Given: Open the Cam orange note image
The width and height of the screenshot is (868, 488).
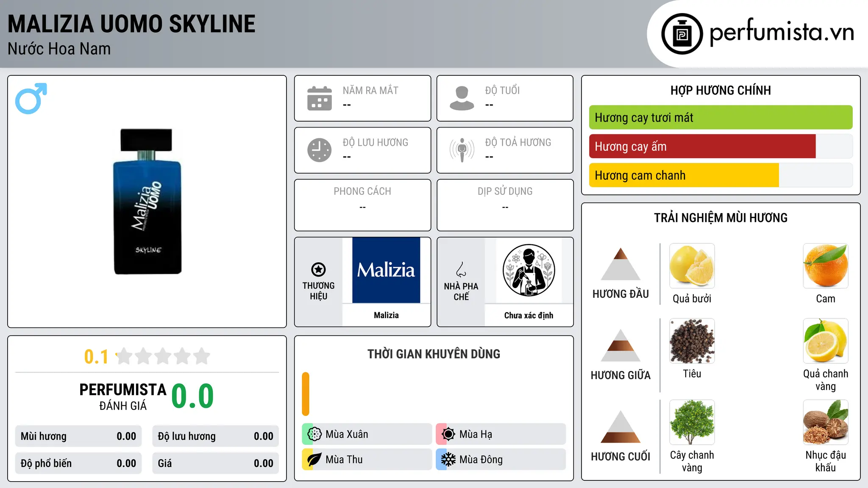Looking at the screenshot, I should 826,266.
